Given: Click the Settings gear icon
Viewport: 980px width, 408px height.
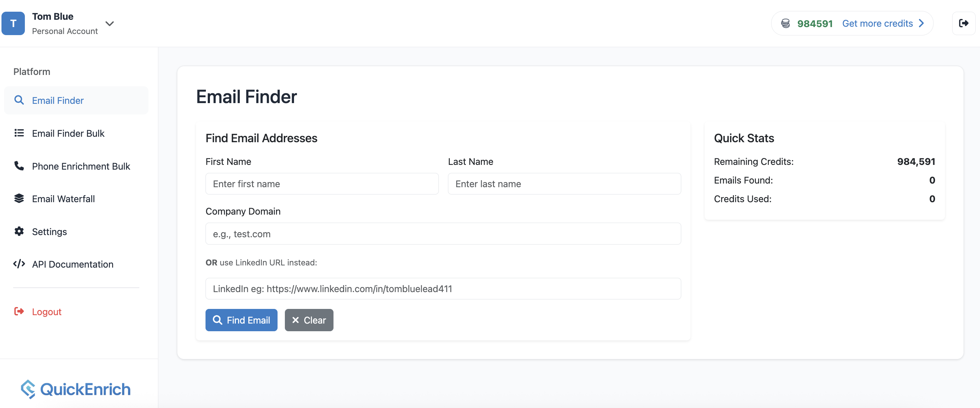Looking at the screenshot, I should [19, 231].
